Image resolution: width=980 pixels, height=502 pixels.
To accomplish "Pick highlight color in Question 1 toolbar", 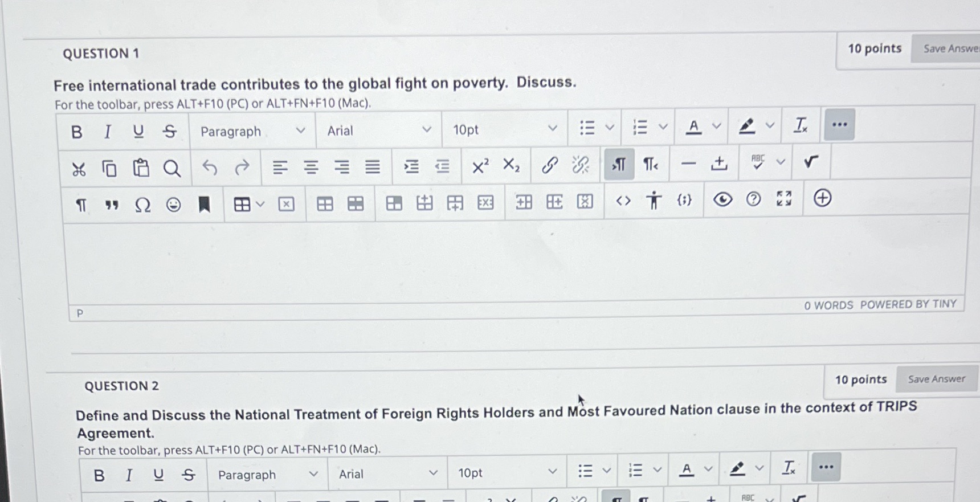I will point(746,126).
